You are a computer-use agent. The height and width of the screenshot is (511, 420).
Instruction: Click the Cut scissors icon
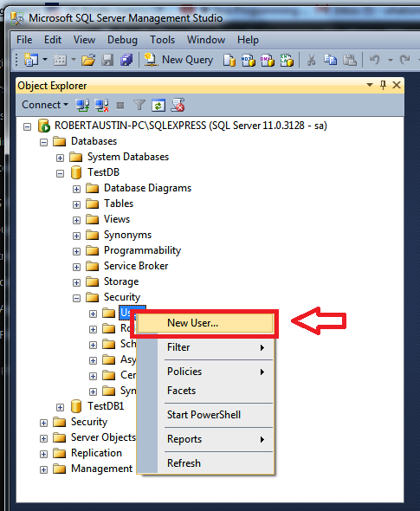tap(311, 60)
